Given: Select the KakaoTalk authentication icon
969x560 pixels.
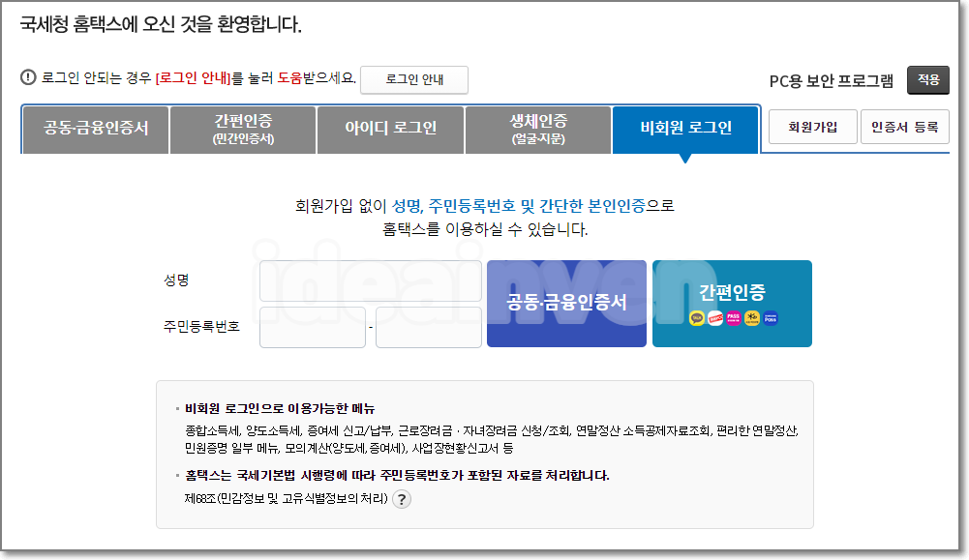Looking at the screenshot, I should click(x=697, y=318).
